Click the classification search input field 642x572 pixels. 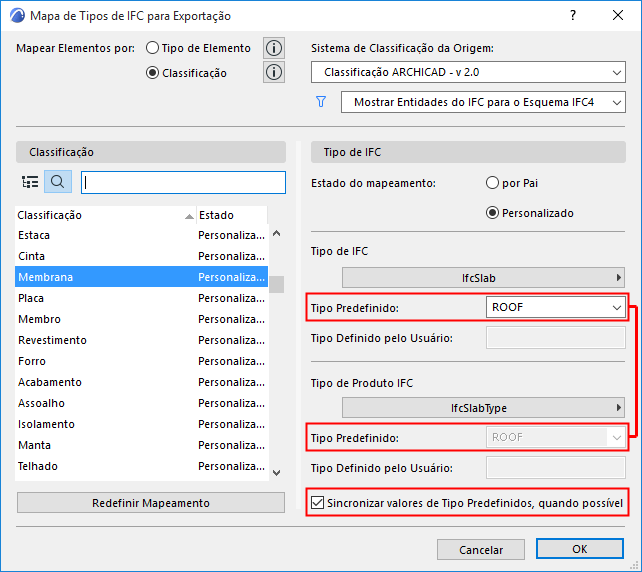[183, 182]
